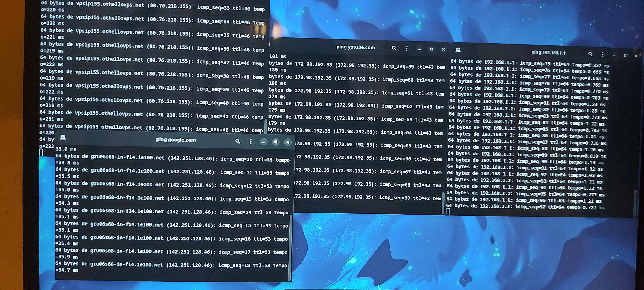
Task: Open new tab in google.com terminal
Action: (x=63, y=137)
